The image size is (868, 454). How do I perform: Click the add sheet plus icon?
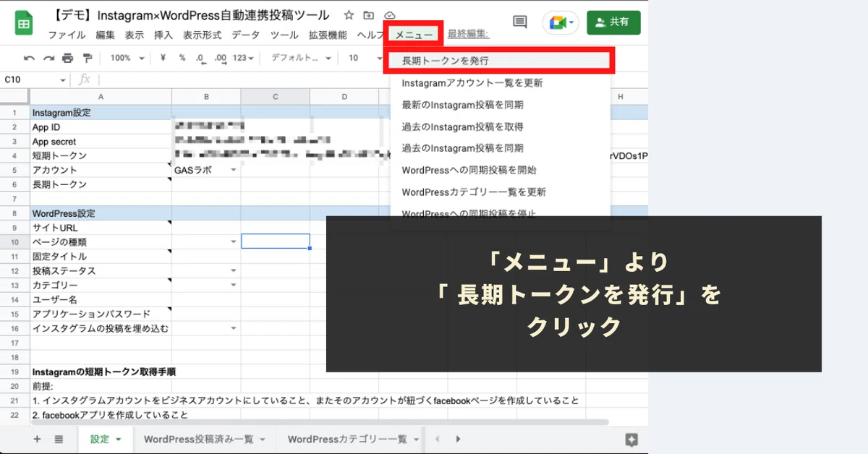tap(37, 439)
